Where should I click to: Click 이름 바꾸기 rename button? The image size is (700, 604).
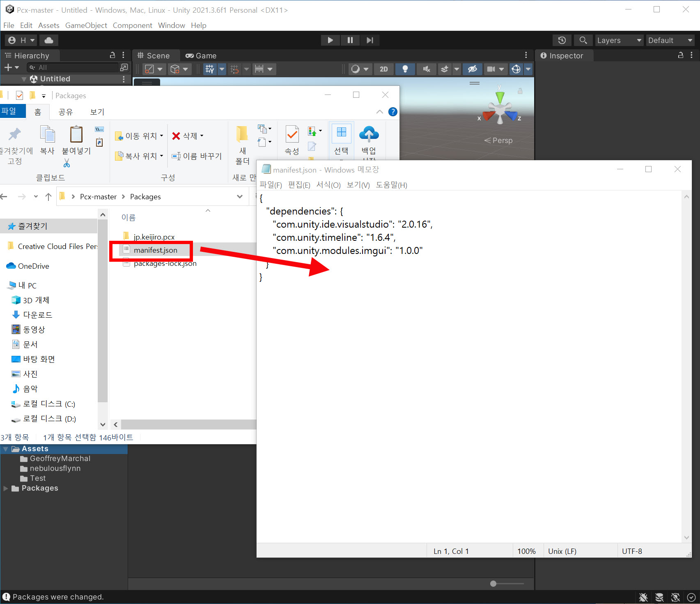coord(197,156)
